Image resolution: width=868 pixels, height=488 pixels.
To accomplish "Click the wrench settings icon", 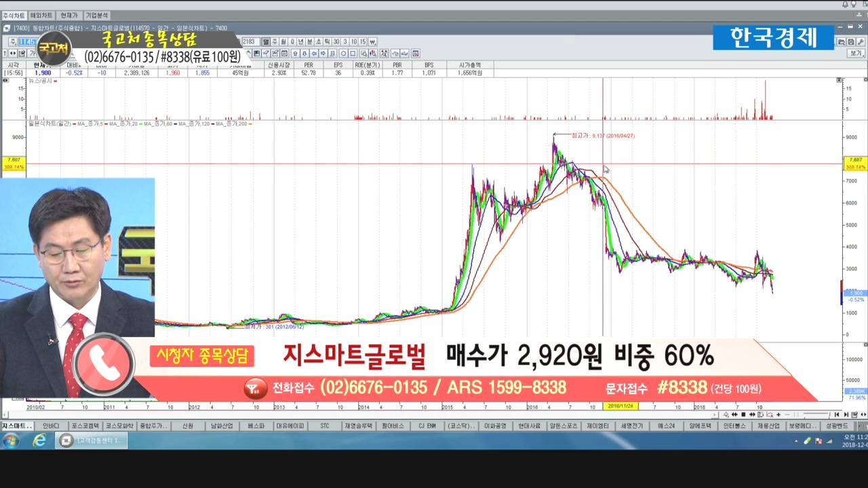I will pyautogui.click(x=860, y=42).
